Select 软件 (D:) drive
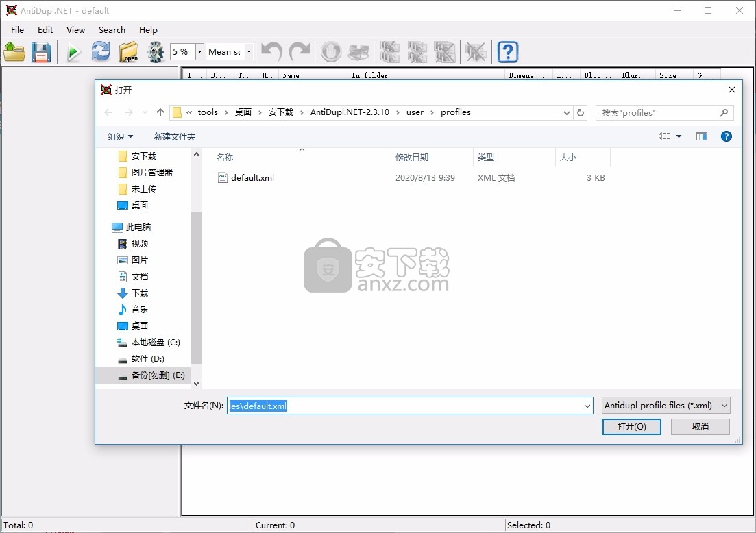The image size is (756, 533). coord(147,359)
